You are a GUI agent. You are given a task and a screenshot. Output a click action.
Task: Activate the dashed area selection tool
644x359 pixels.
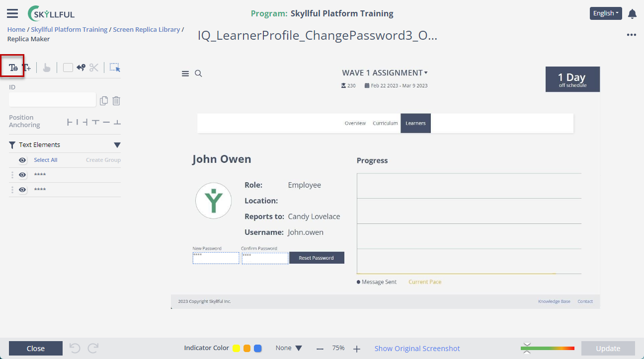tap(115, 68)
